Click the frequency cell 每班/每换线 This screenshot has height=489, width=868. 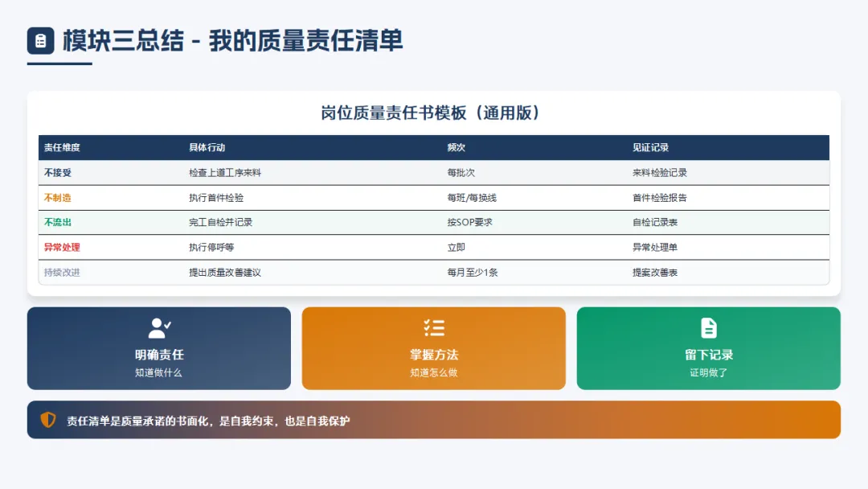point(472,198)
